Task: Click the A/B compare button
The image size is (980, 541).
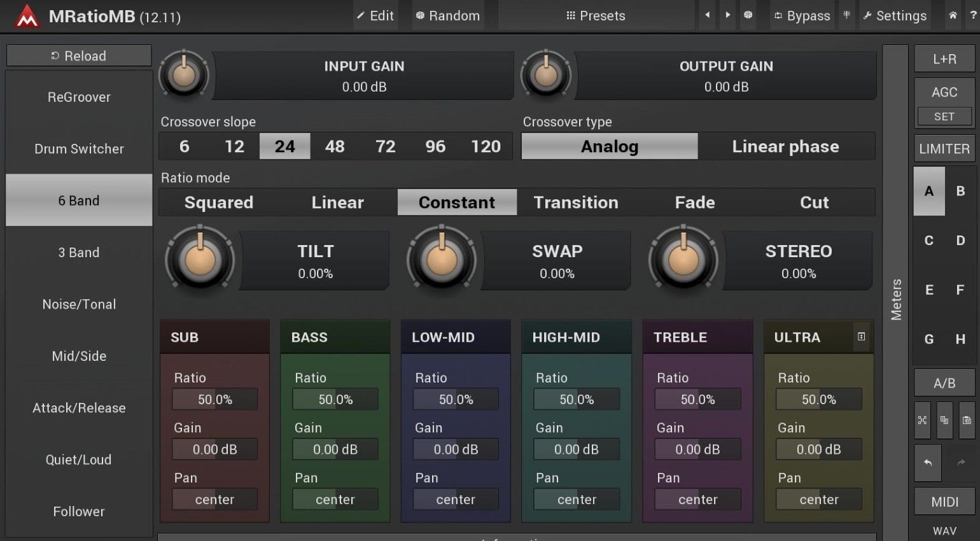Action: click(944, 383)
